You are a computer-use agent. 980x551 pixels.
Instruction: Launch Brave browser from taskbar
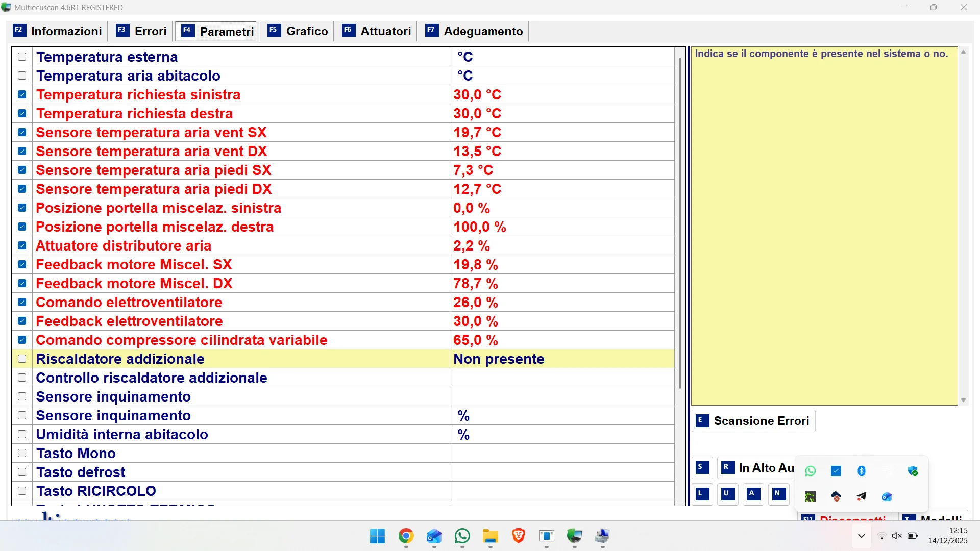pos(518,536)
